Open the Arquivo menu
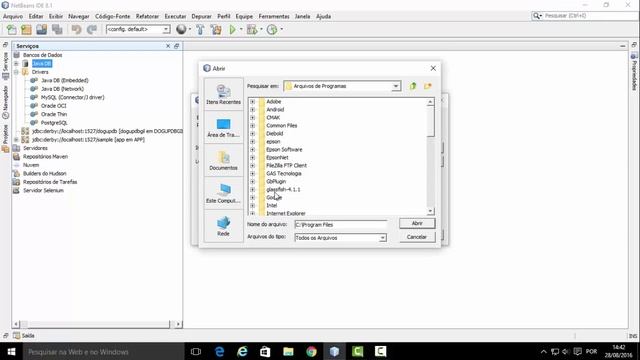Viewport: 640px width, 360px height. (x=13, y=16)
